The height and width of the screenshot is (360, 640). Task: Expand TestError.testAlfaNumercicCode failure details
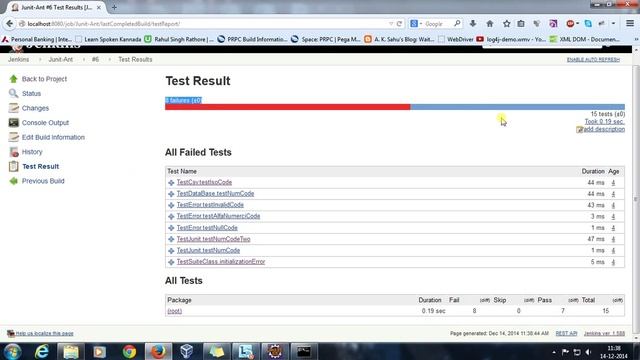pyautogui.click(x=171, y=216)
